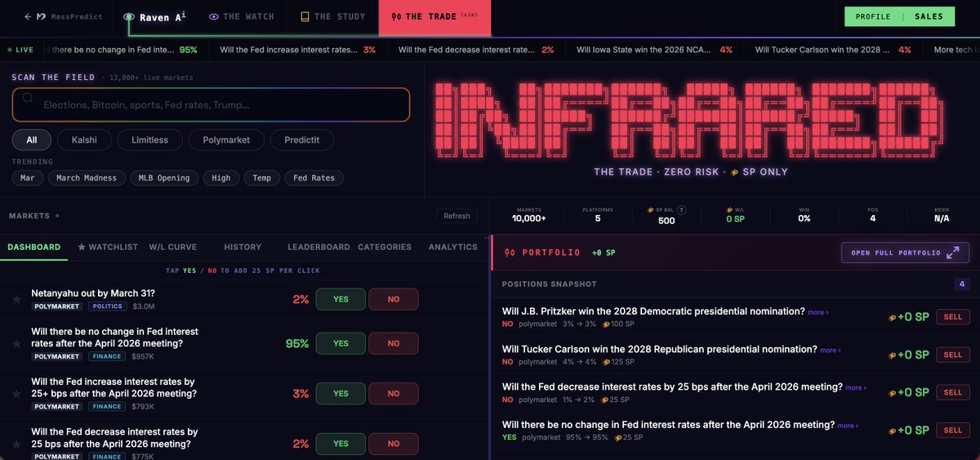Select the MLB Opening trending chip
The height and width of the screenshot is (460, 980).
(x=163, y=177)
